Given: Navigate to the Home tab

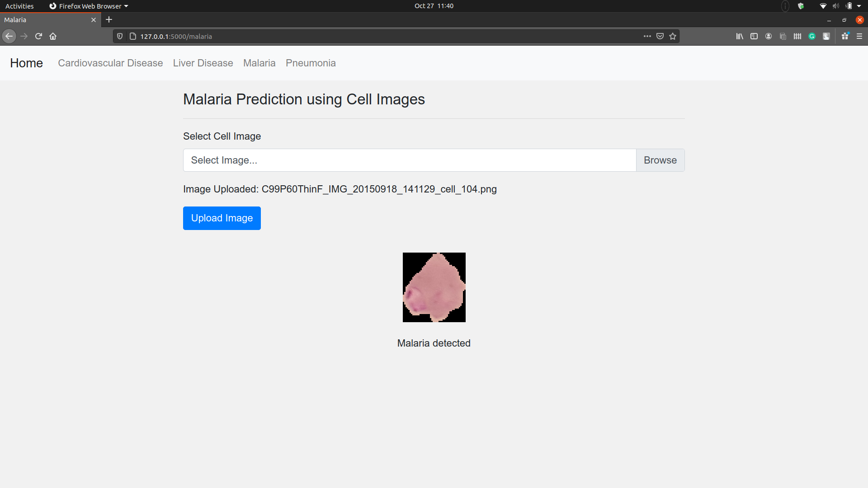Looking at the screenshot, I should pyautogui.click(x=26, y=62).
